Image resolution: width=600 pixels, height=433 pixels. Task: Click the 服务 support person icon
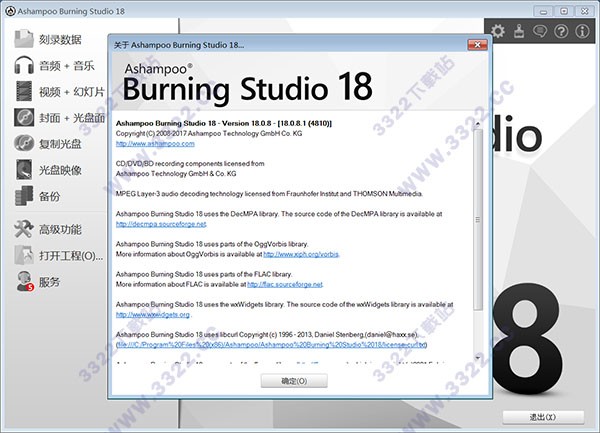click(24, 281)
